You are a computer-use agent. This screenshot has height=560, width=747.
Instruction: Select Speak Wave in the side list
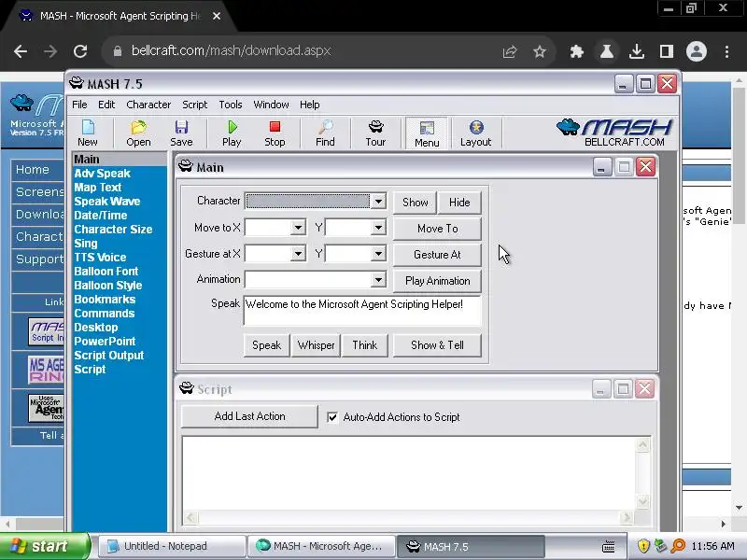tap(106, 202)
